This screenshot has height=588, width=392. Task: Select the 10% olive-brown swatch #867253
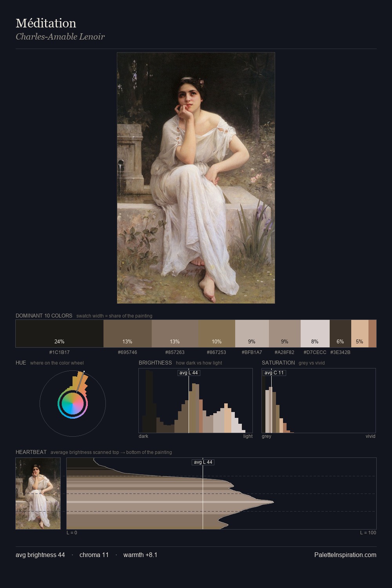217,334
